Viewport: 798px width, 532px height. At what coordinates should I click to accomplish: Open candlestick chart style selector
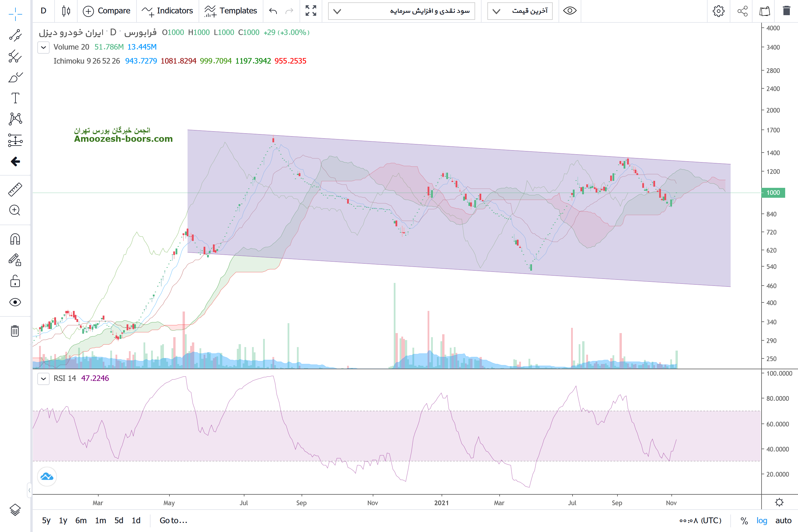tap(66, 11)
